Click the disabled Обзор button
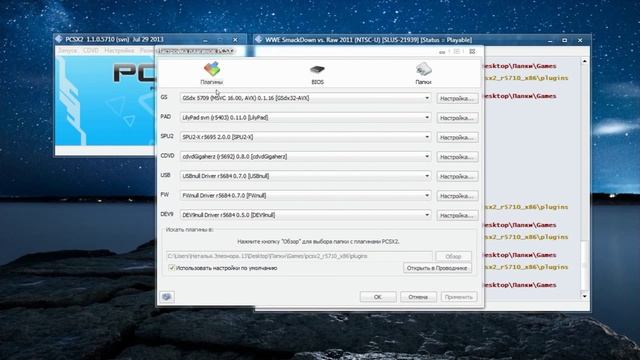This screenshot has height=360, width=640. click(453, 256)
